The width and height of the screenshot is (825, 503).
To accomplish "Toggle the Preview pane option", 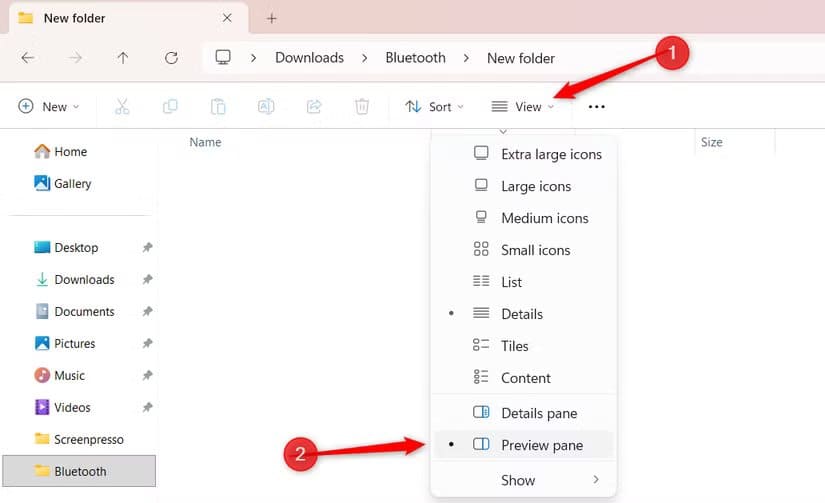I will coord(524,445).
